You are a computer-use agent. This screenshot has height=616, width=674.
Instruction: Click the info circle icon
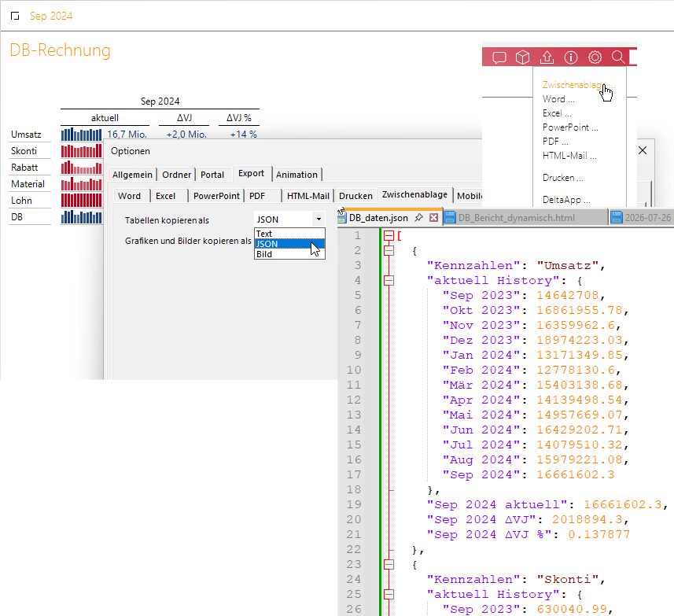pyautogui.click(x=571, y=57)
